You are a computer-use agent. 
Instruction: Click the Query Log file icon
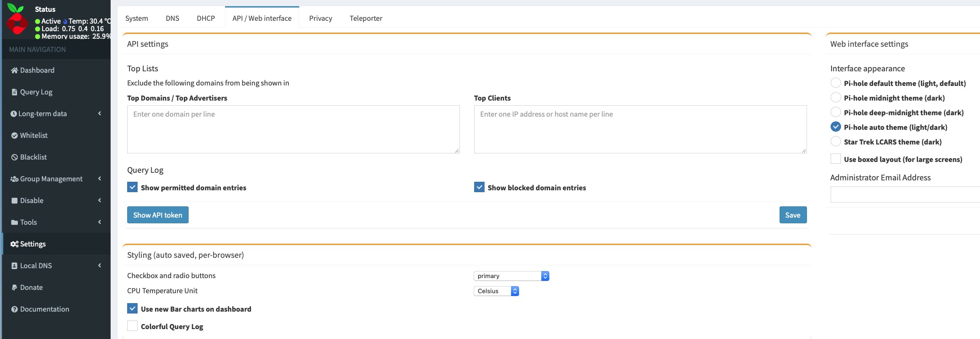[14, 92]
